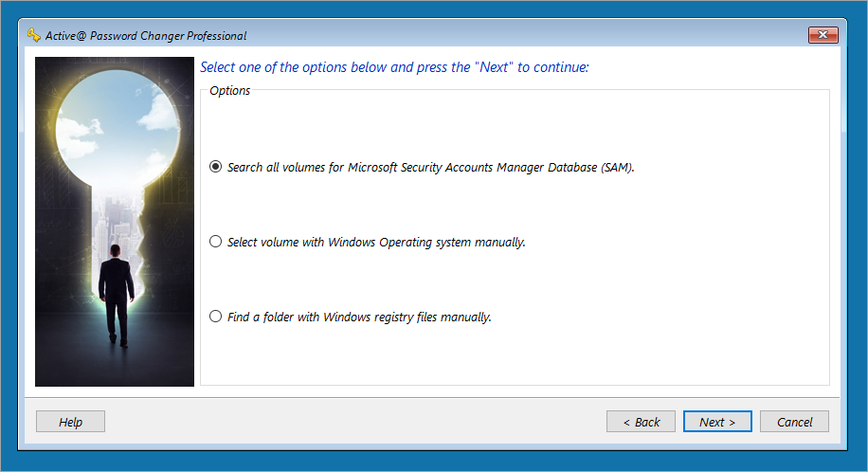Cancel the password changer wizard
This screenshot has height=472, width=868.
[794, 422]
